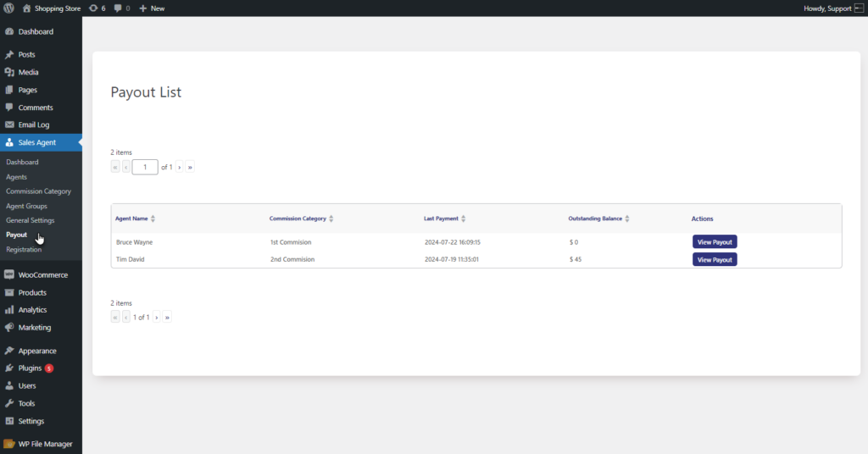868x454 pixels.
Task: Click the 2024-07-22 16:09:15 payment date
Action: click(x=453, y=242)
